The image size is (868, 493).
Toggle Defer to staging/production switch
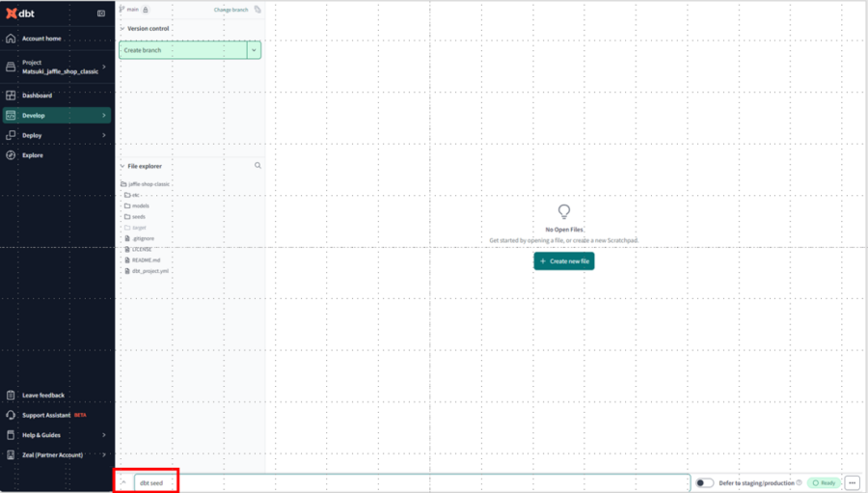point(704,483)
